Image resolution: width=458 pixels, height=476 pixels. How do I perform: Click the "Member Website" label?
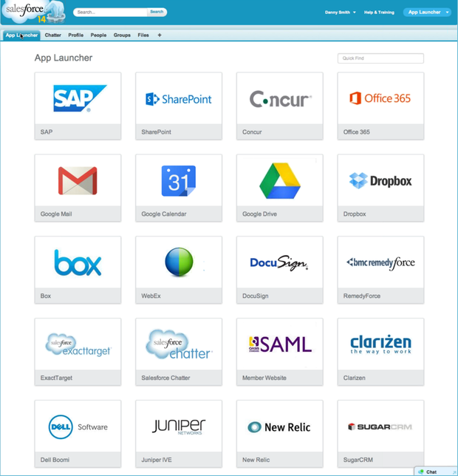(x=264, y=378)
